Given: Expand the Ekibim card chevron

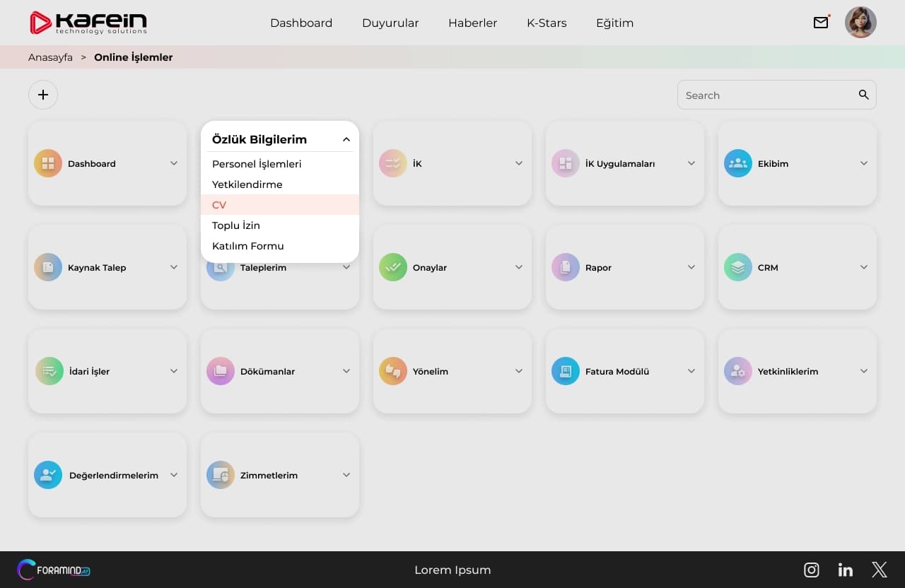Looking at the screenshot, I should tap(864, 163).
